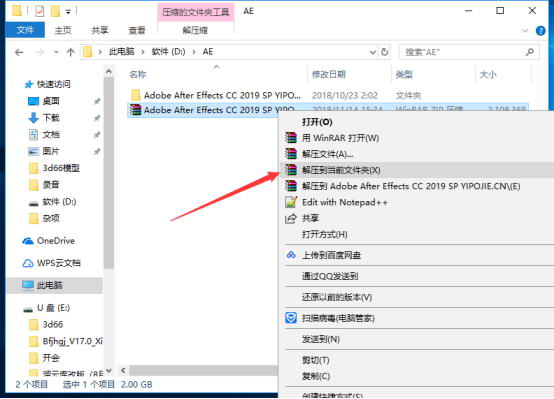Choose 还原以前的版本(V) menu entry
554x399 pixels.
[416, 297]
